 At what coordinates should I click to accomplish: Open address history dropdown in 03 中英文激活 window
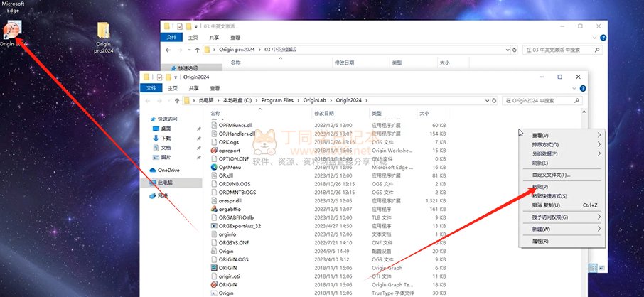point(508,50)
